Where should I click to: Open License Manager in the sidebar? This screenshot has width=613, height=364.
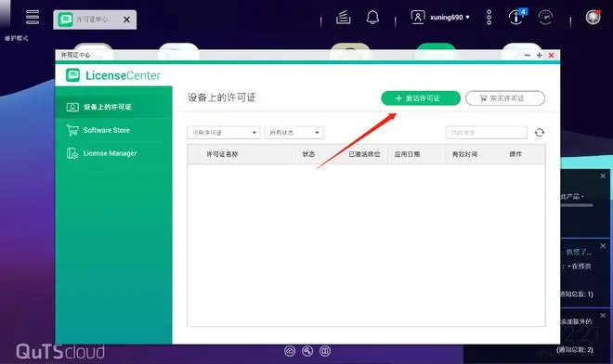[x=113, y=153]
